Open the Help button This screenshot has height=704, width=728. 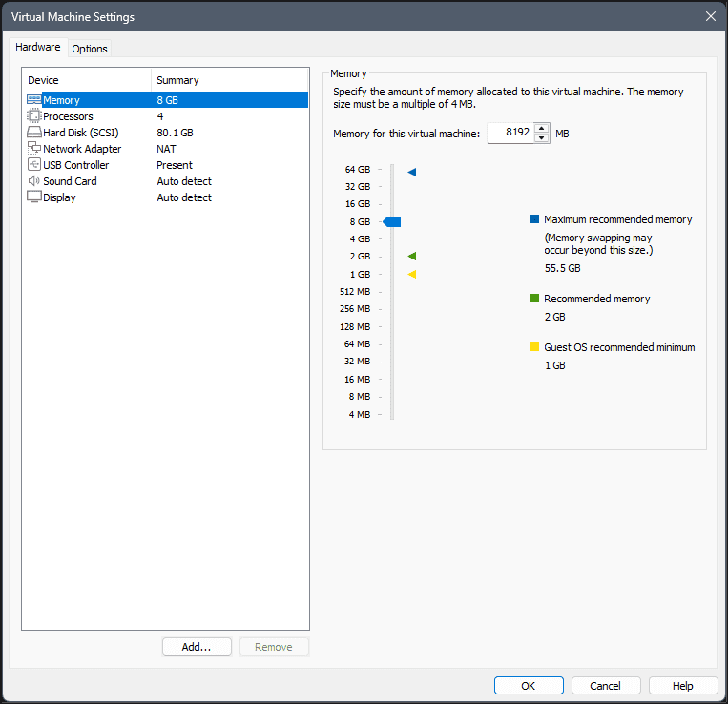click(682, 686)
